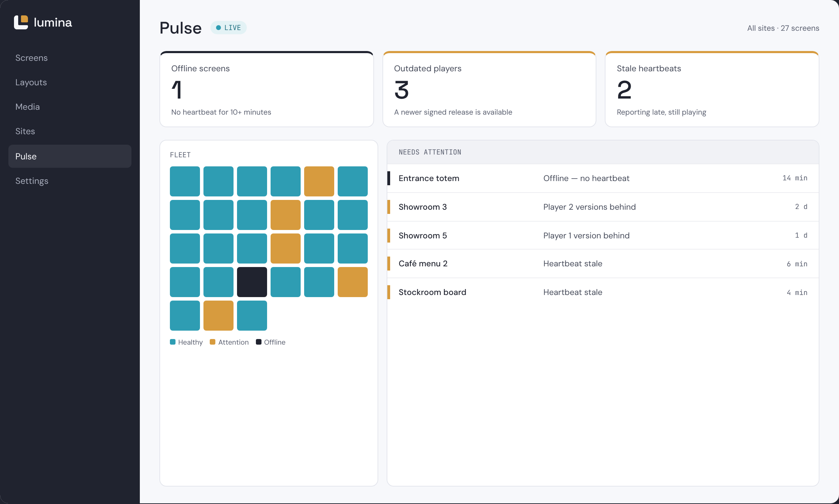The image size is (839, 504).
Task: Click the FLEET panel heading
Action: click(x=180, y=155)
